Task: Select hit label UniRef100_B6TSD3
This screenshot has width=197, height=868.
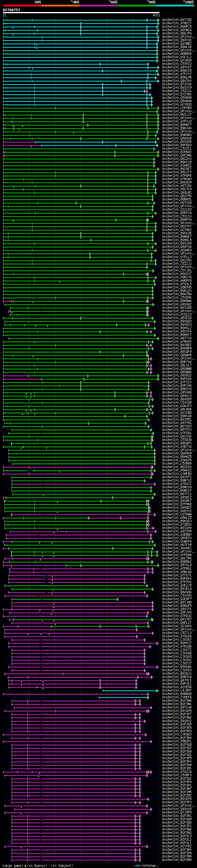Action: [177, 426]
